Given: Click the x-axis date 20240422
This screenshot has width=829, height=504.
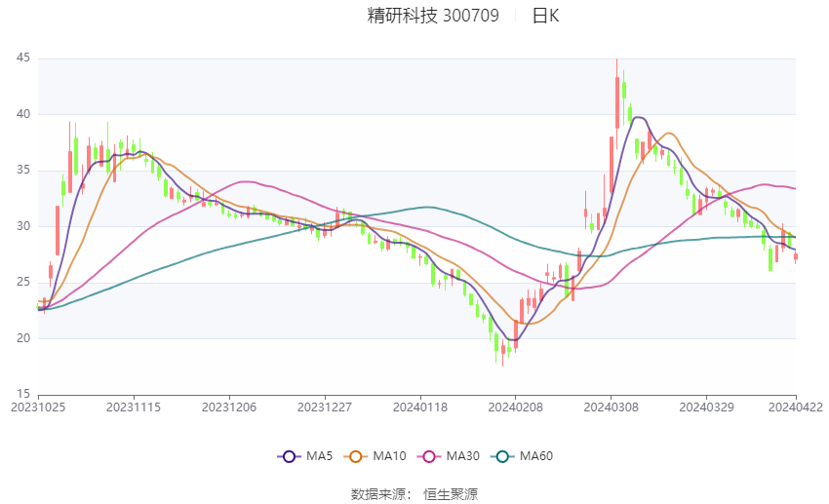Looking at the screenshot, I should pyautogui.click(x=796, y=407).
